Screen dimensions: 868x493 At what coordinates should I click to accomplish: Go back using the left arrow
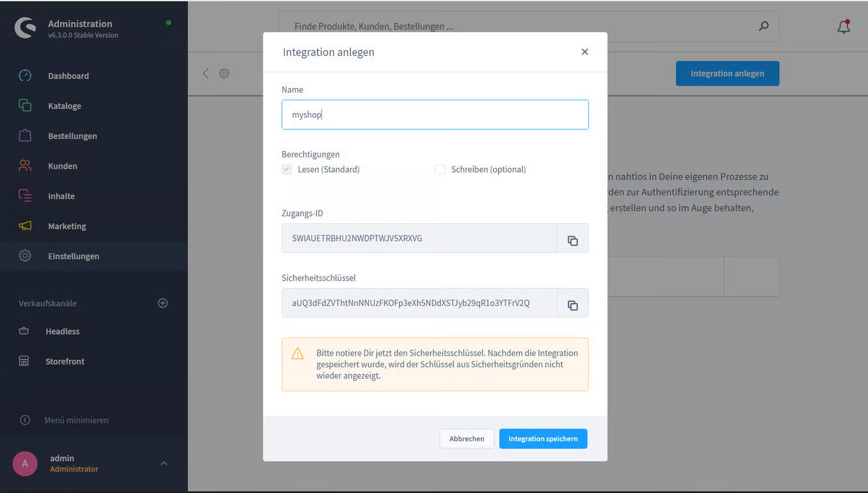pyautogui.click(x=206, y=74)
